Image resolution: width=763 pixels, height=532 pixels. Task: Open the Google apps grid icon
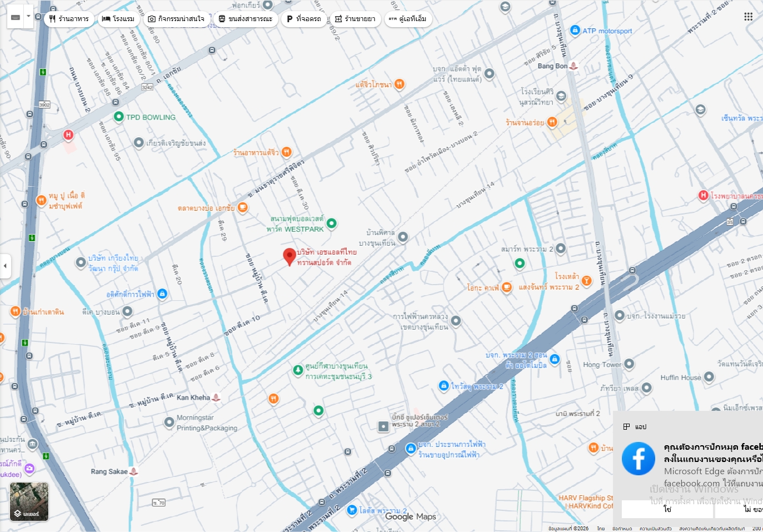click(749, 17)
